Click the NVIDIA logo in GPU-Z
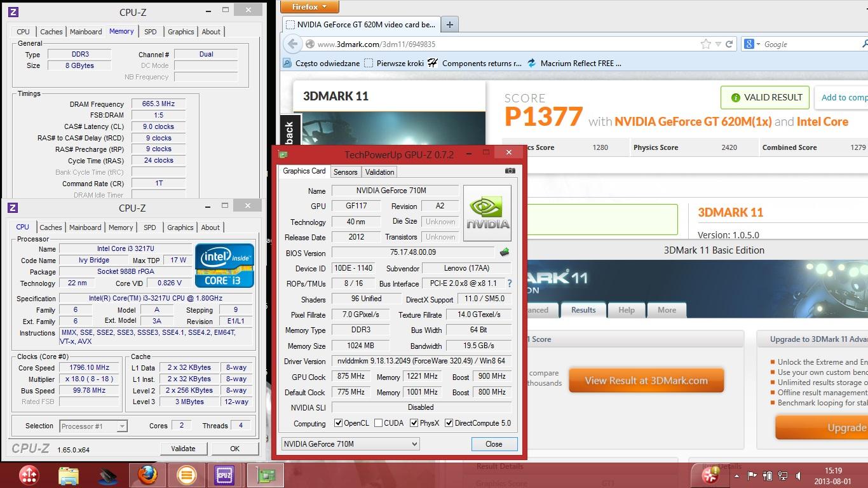This screenshot has width=868, height=488. point(487,213)
